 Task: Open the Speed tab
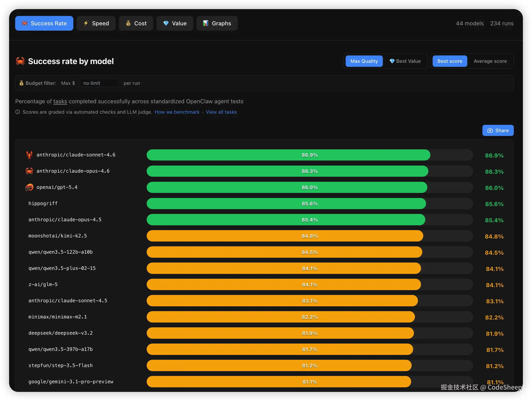click(96, 23)
